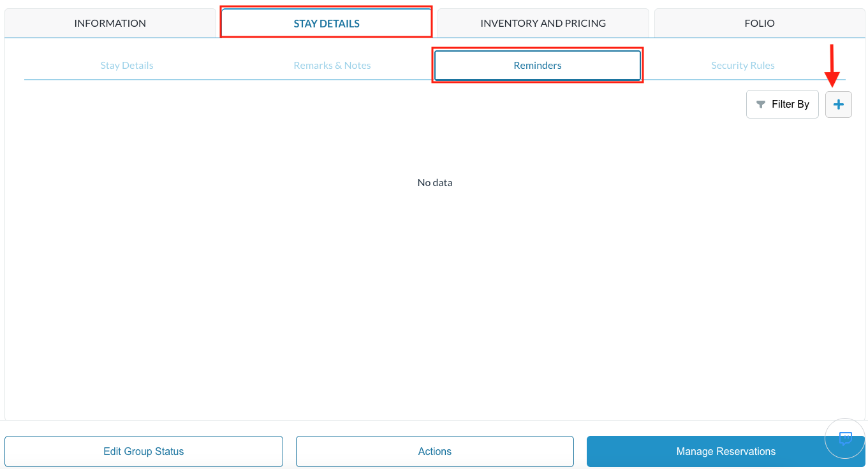Open the Actions button
This screenshot has width=868, height=469.
(x=434, y=451)
